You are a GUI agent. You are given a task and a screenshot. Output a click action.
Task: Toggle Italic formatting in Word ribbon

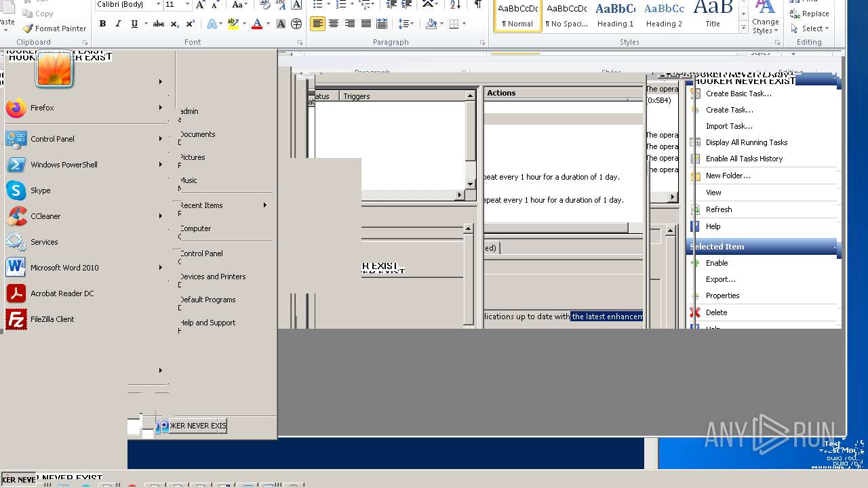[118, 24]
